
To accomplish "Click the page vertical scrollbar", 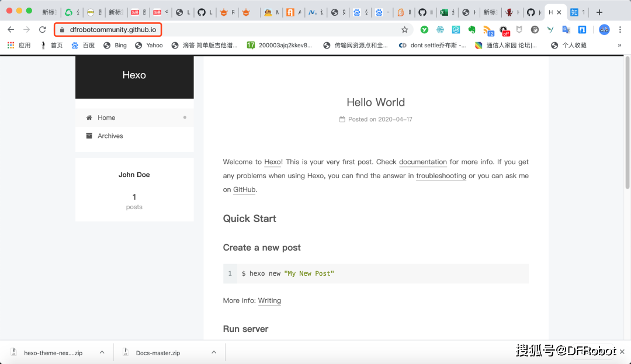I will (x=627, y=122).
